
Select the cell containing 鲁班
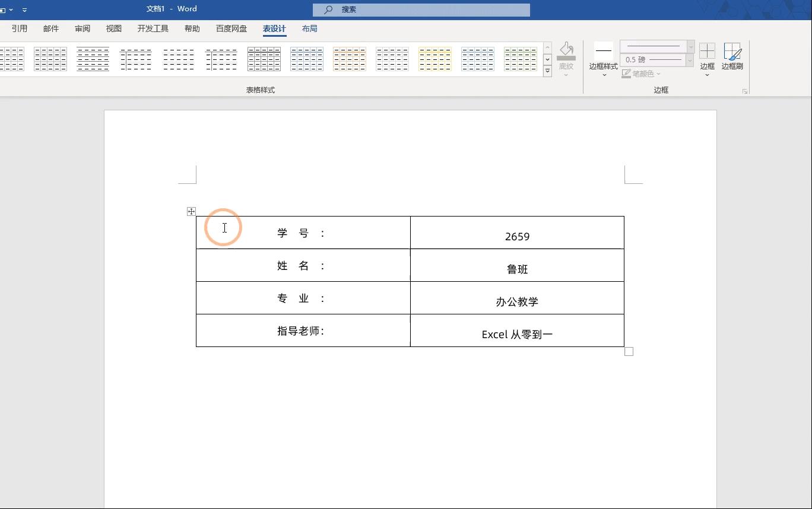517,268
